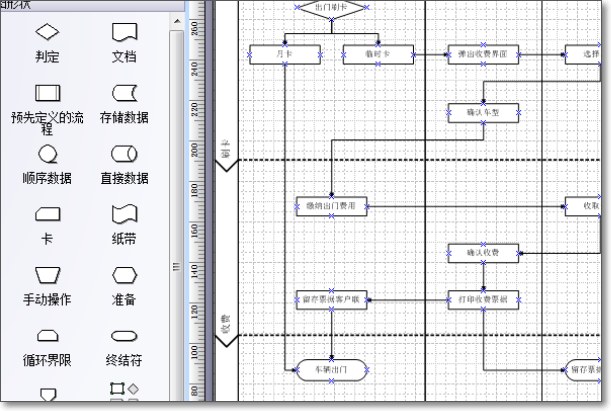Select the 确认收费 process box
The width and height of the screenshot is (611, 411).
[x=483, y=253]
